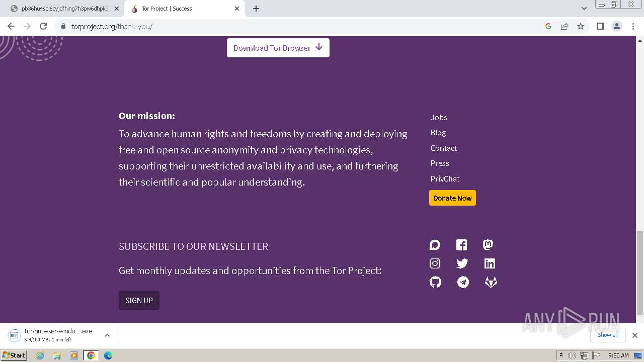This screenshot has height=362, width=644.
Task: Show hidden system tray icons
Action: point(561,355)
